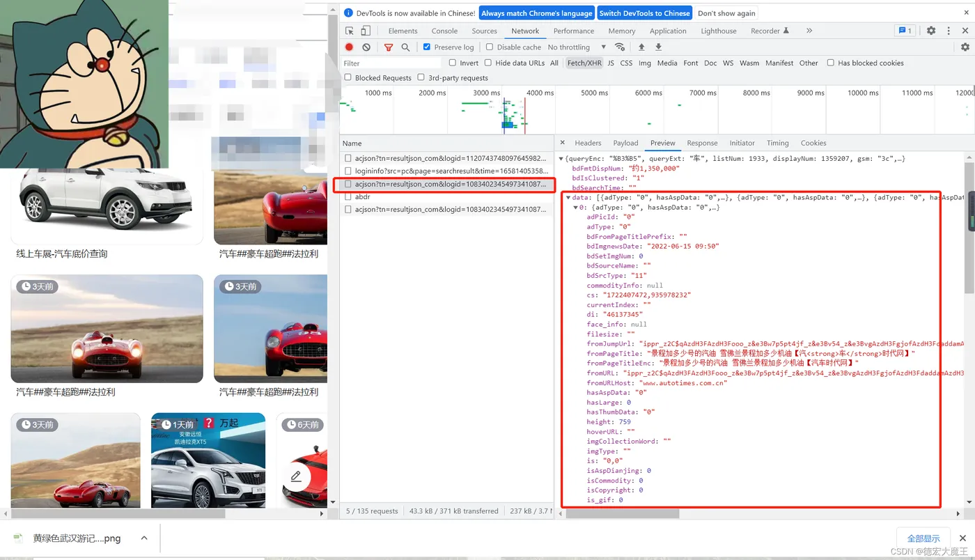Open the Response detail tab
This screenshot has width=975, height=560.
point(702,143)
